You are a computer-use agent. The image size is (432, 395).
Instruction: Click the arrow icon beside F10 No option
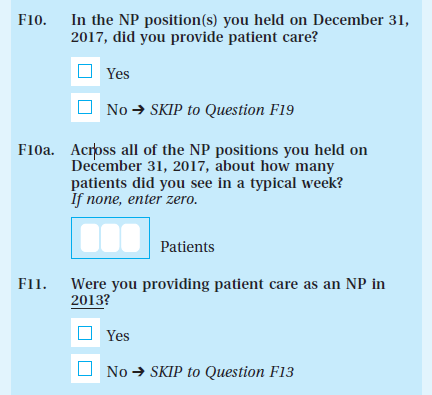[x=138, y=110]
